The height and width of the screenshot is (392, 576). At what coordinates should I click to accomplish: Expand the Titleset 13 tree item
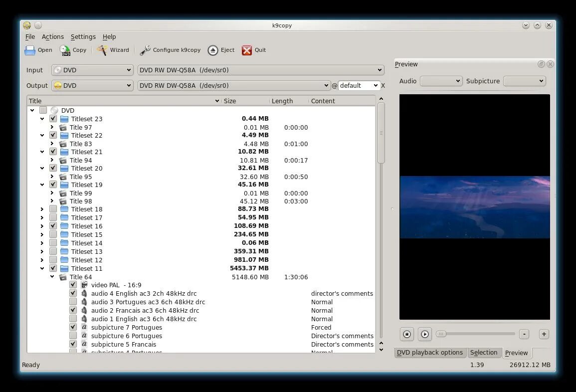(42, 251)
